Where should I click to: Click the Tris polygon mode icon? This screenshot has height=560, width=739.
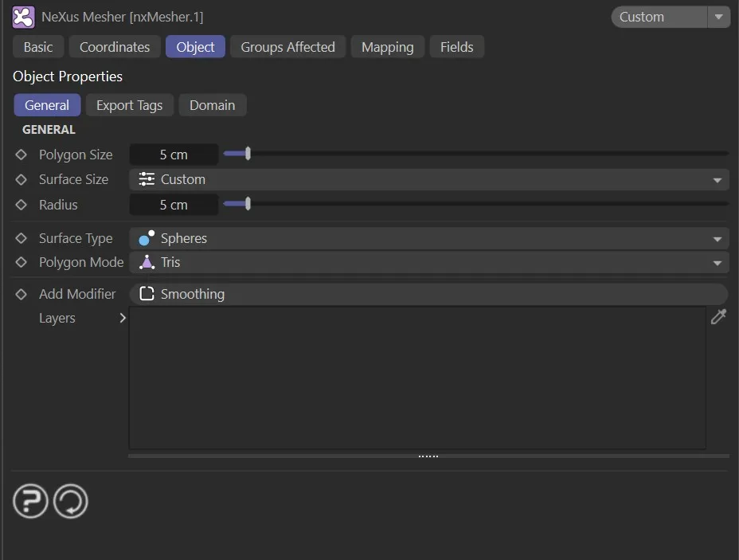click(147, 262)
